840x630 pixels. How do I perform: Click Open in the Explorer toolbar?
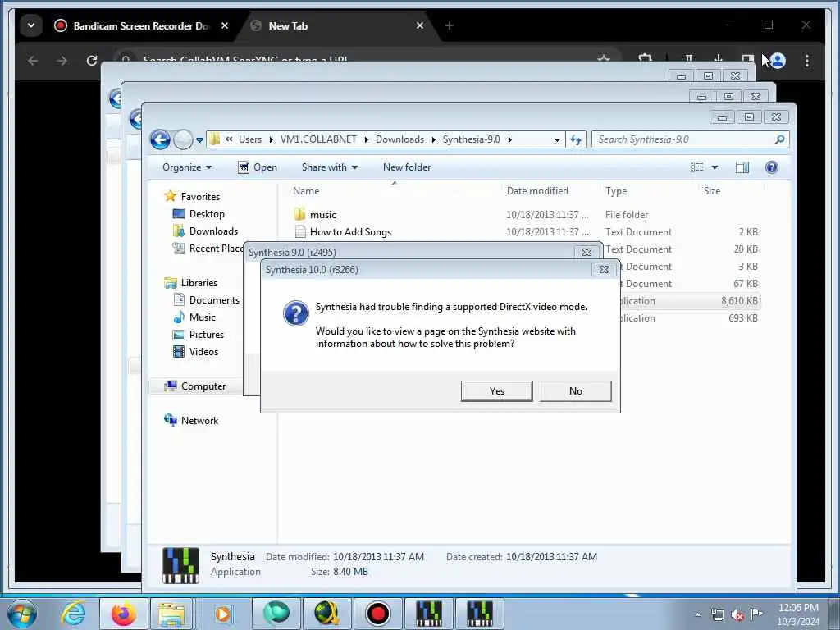(x=257, y=167)
